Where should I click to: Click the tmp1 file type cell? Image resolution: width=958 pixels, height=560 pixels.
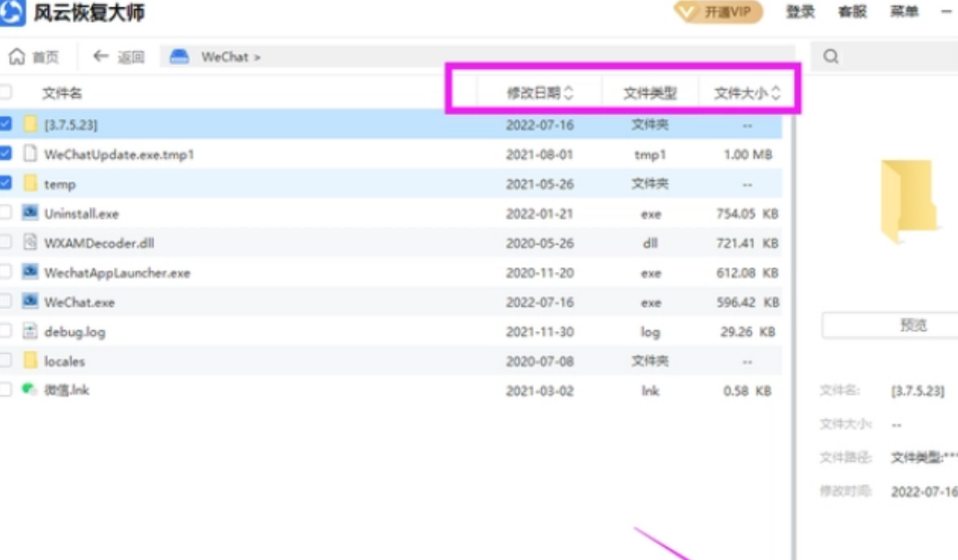click(x=650, y=155)
